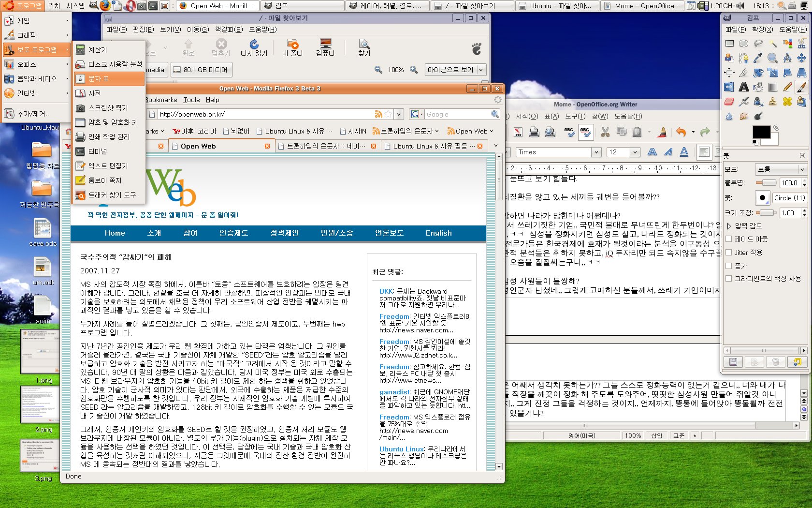The image size is (812, 508).
Task: Click the Reload (다시 읽기) button in file browser
Action: pyautogui.click(x=254, y=48)
